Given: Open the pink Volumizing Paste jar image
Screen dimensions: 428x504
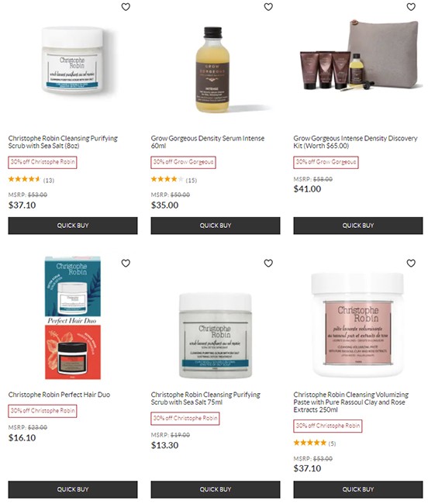Looking at the screenshot, I should [357, 325].
